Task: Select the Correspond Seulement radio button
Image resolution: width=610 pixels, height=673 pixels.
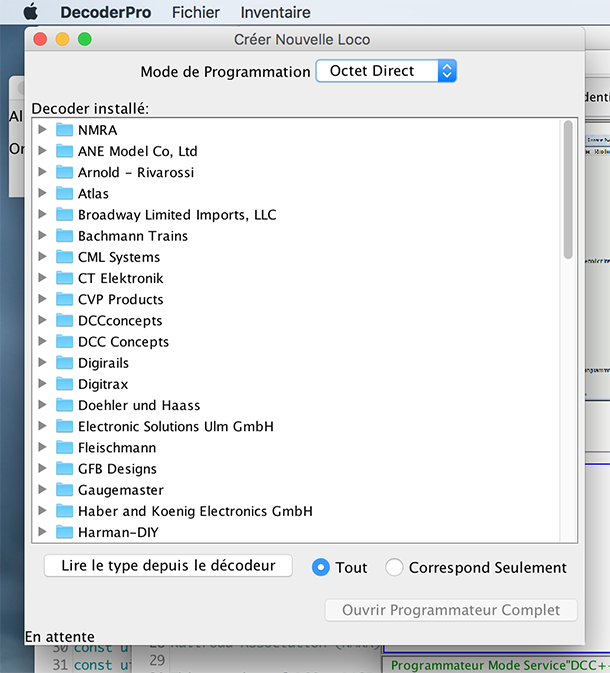Action: point(394,567)
